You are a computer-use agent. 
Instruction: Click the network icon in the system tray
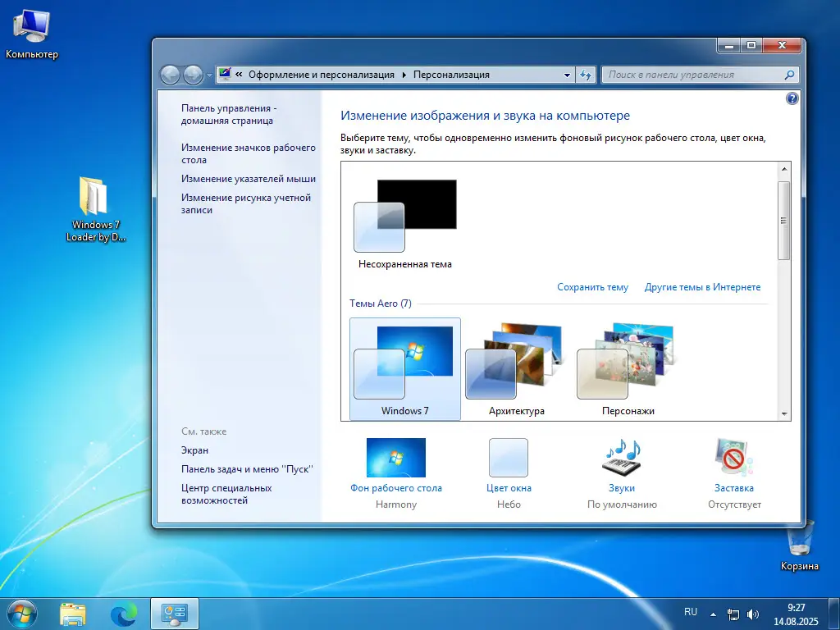(x=733, y=613)
